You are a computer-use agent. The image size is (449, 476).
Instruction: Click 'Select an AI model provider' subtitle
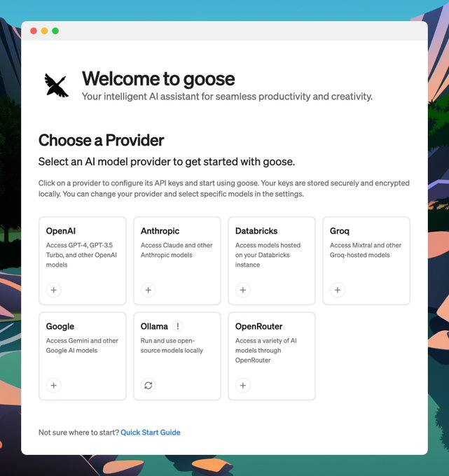(x=167, y=162)
